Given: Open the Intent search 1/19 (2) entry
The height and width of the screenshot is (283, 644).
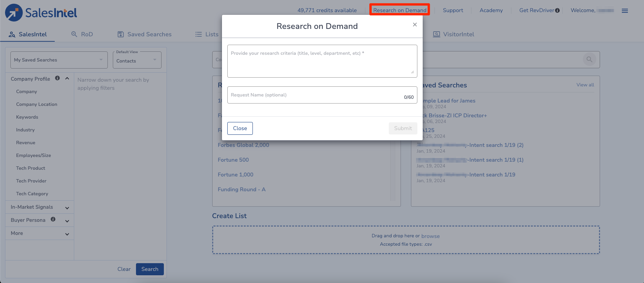Looking at the screenshot, I should 470,145.
